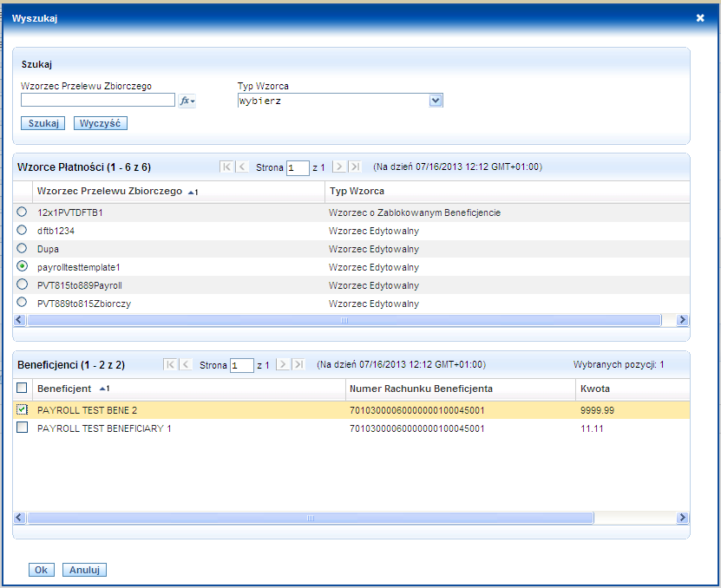Image resolution: width=721 pixels, height=588 pixels.
Task: Go to next page in Wzorce Płatności
Action: [339, 167]
